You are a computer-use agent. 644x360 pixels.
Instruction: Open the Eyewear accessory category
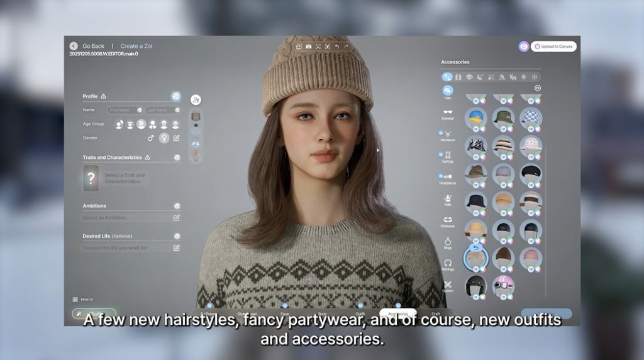pyautogui.click(x=447, y=113)
